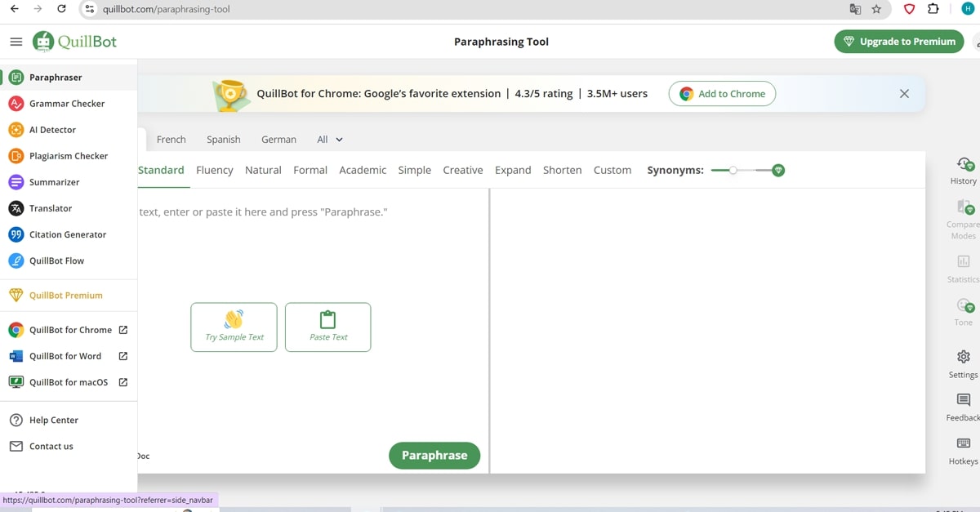Click the Add to Chrome button
Screen dimensions: 980x512
click(722, 94)
